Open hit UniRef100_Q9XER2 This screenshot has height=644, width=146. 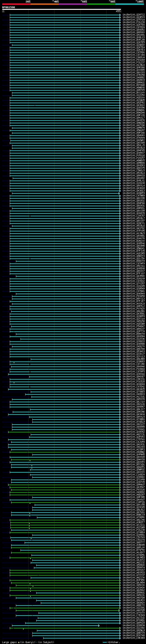pyautogui.click(x=134, y=30)
